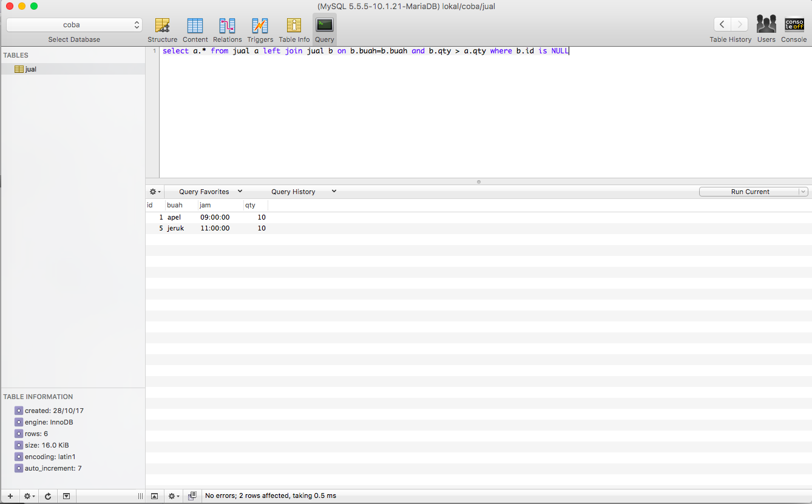Refresh the table list
The height and width of the screenshot is (504, 812).
48,496
